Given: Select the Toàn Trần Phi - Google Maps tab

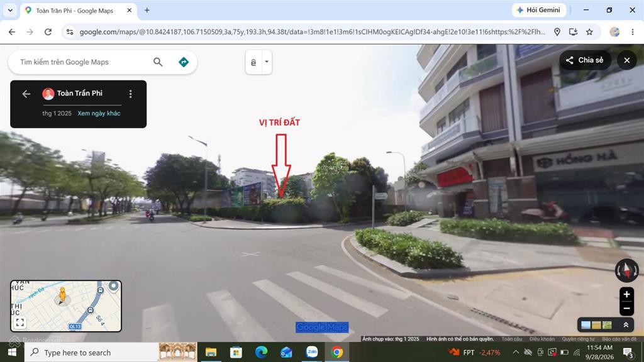Looking at the screenshot, I should coord(74,11).
